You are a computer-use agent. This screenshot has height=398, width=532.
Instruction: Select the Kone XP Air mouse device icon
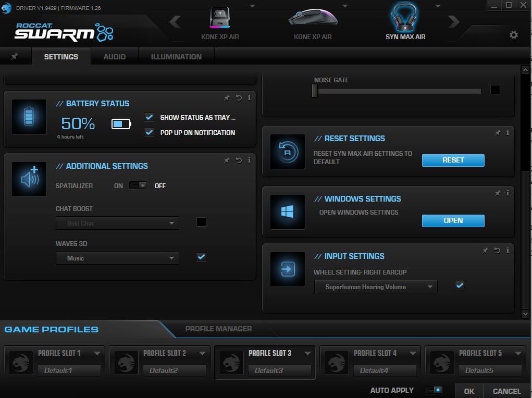pos(313,17)
